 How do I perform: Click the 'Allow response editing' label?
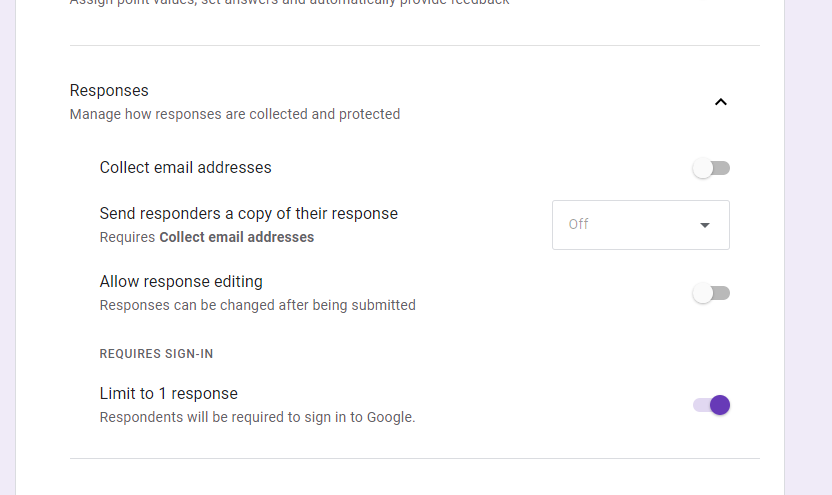point(181,281)
